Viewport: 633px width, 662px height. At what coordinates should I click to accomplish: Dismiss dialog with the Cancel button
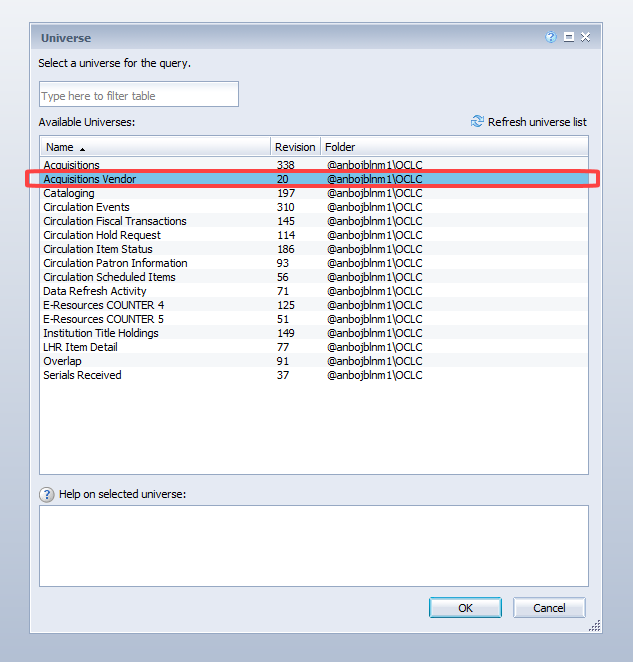click(x=549, y=608)
